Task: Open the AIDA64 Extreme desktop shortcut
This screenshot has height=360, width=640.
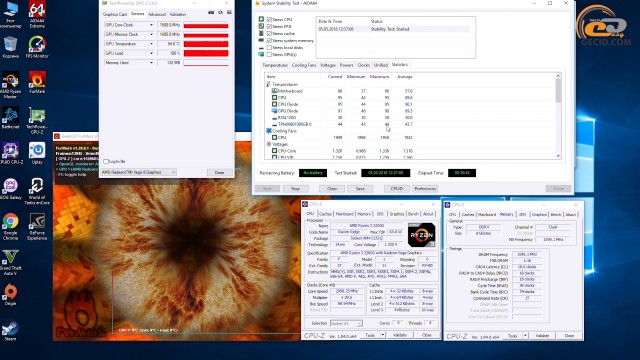Action: click(37, 15)
